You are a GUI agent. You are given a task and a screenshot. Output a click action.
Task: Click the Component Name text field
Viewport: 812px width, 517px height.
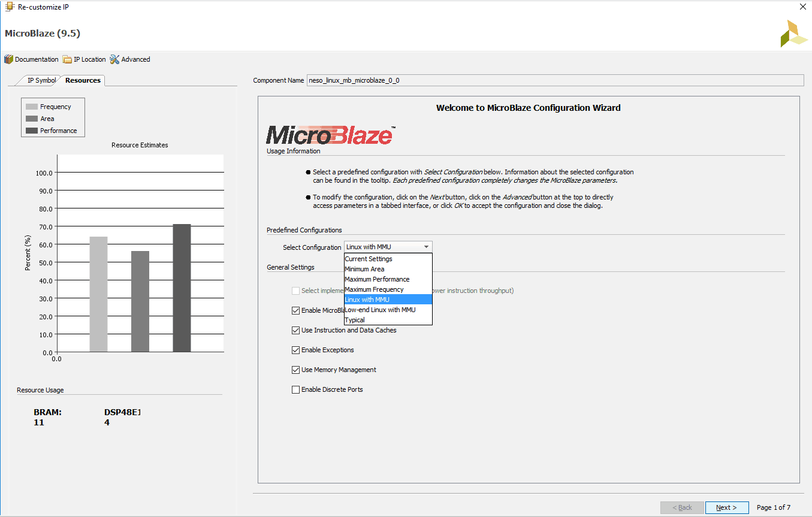click(x=554, y=80)
